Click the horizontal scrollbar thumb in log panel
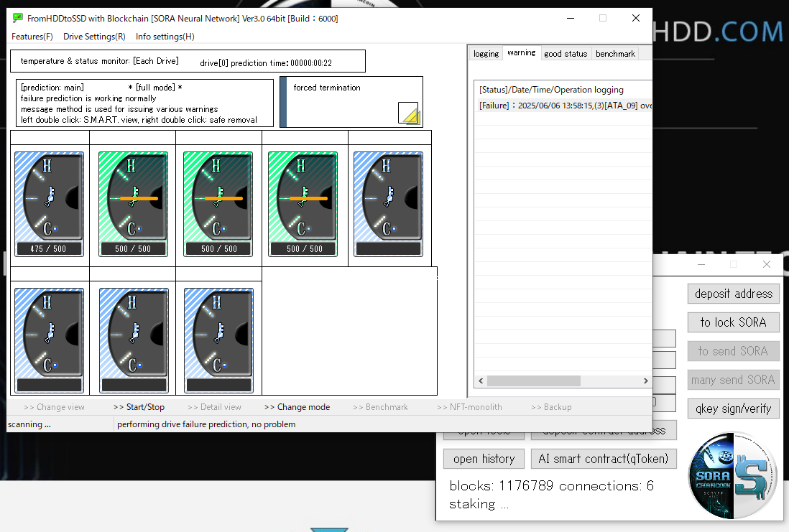Image resolution: width=789 pixels, height=532 pixels. point(534,381)
